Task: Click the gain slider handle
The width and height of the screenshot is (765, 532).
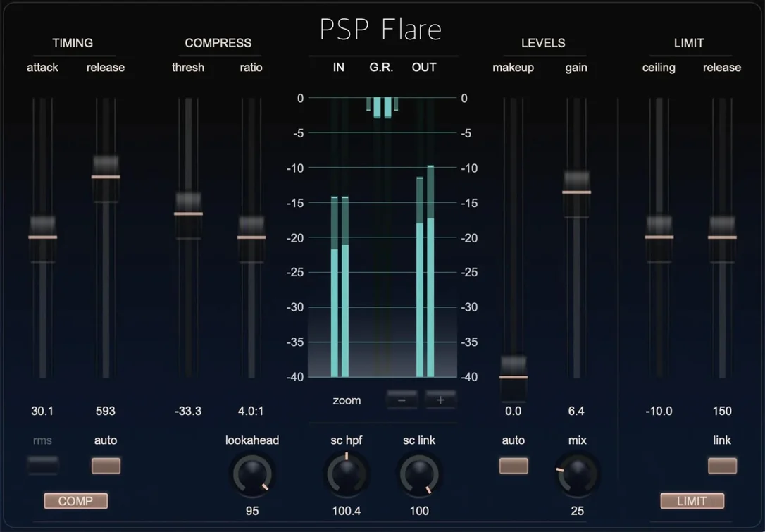Action: [576, 192]
